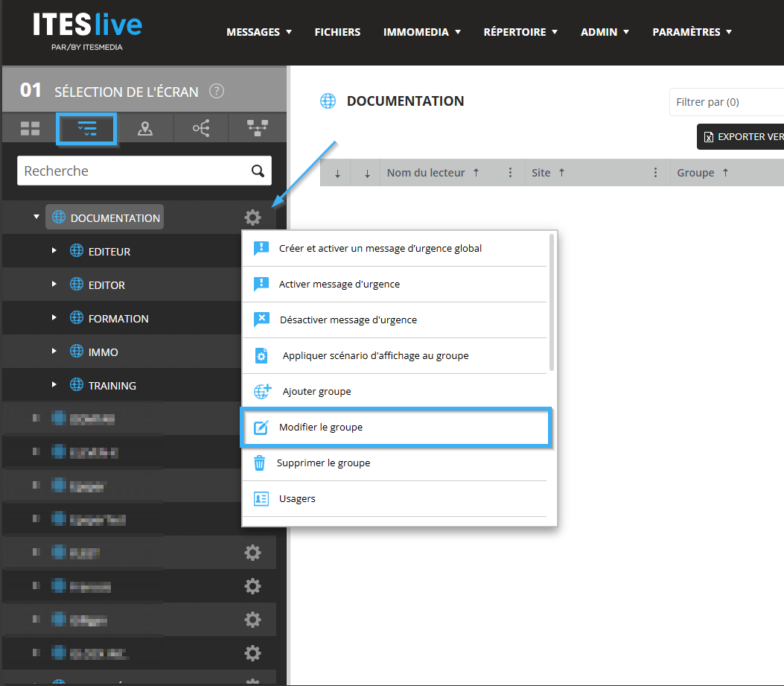Click the grid view icon in screen selection
The width and height of the screenshot is (784, 686).
30,129
